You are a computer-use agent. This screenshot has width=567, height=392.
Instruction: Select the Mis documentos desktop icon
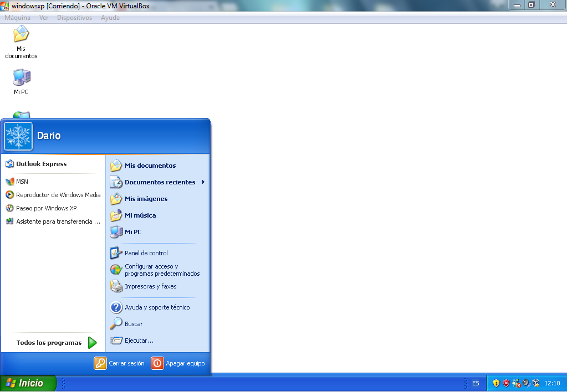[21, 42]
